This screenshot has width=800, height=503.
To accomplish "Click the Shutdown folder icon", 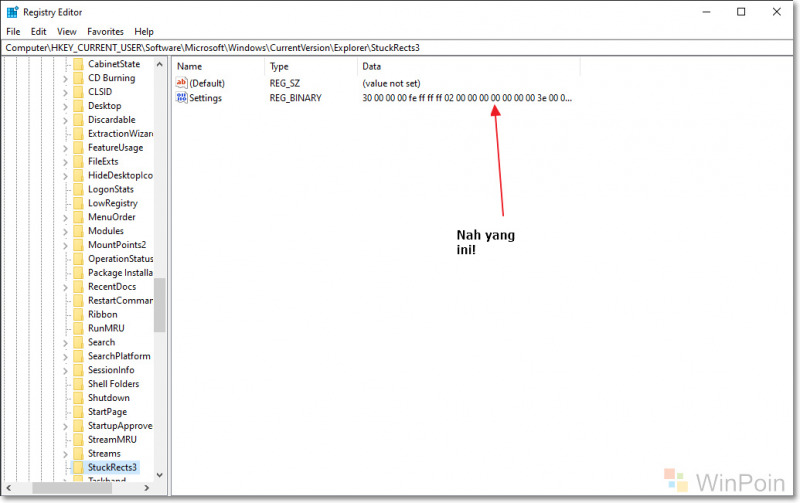I will tap(78, 398).
